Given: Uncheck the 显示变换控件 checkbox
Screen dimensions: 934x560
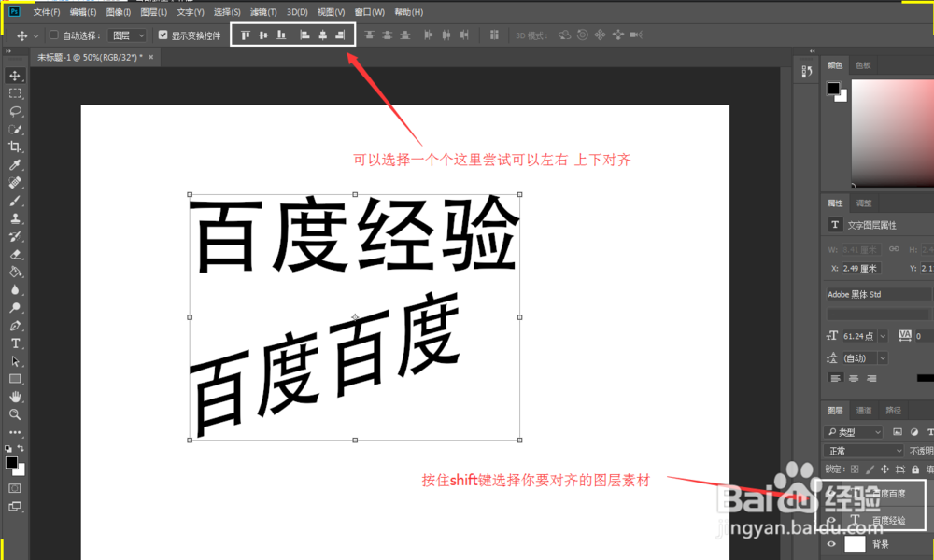Looking at the screenshot, I should coord(163,35).
